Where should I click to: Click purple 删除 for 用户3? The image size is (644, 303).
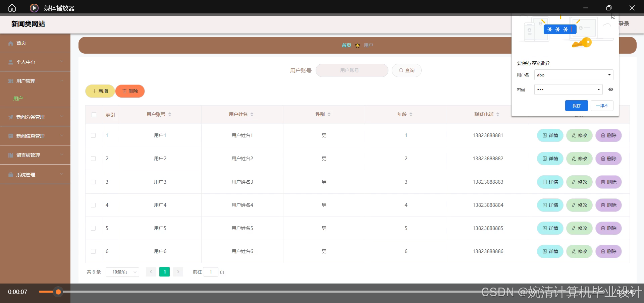pyautogui.click(x=608, y=182)
